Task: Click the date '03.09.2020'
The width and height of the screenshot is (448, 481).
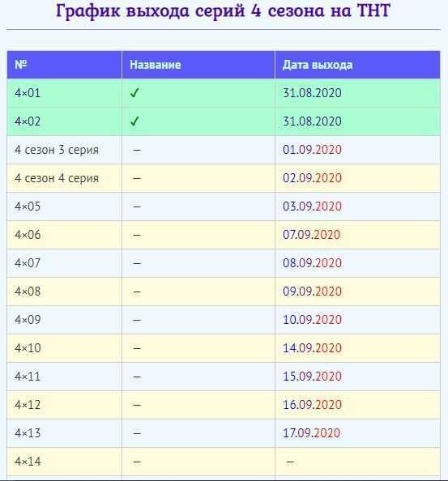Action: pos(312,206)
